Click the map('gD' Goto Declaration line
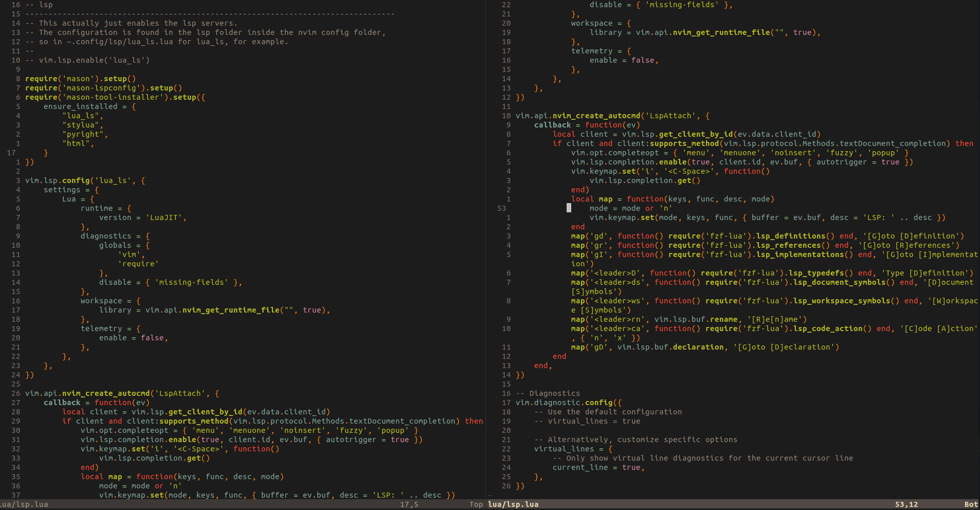This screenshot has height=510, width=980. click(705, 347)
